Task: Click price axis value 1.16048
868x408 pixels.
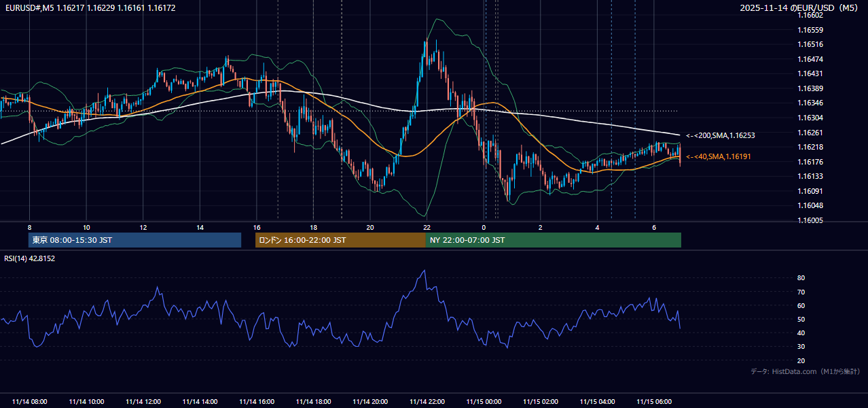Action: point(810,205)
